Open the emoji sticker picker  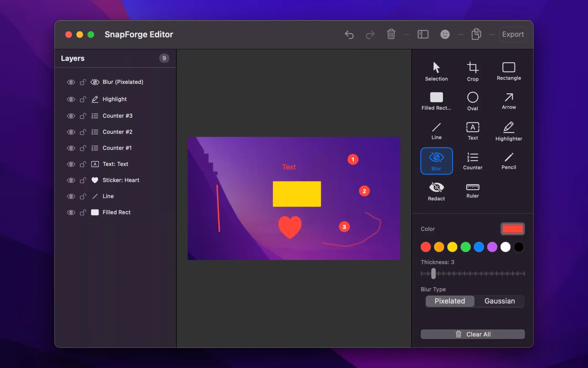point(445,34)
